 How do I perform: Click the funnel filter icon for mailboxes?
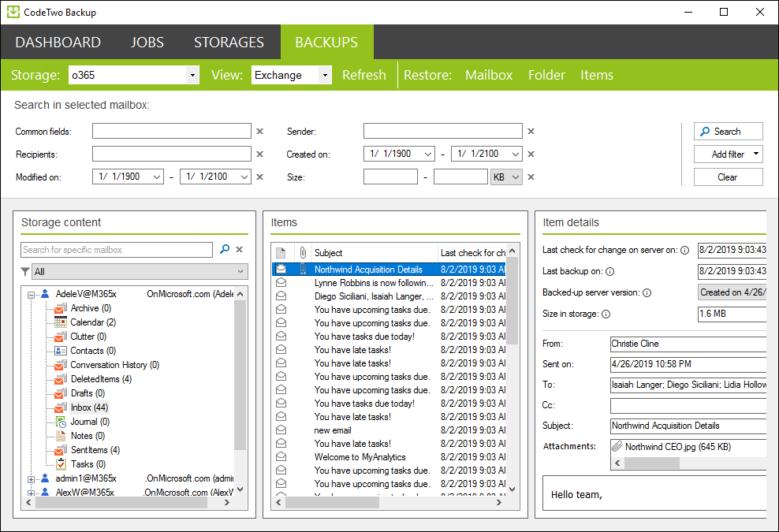coord(25,272)
